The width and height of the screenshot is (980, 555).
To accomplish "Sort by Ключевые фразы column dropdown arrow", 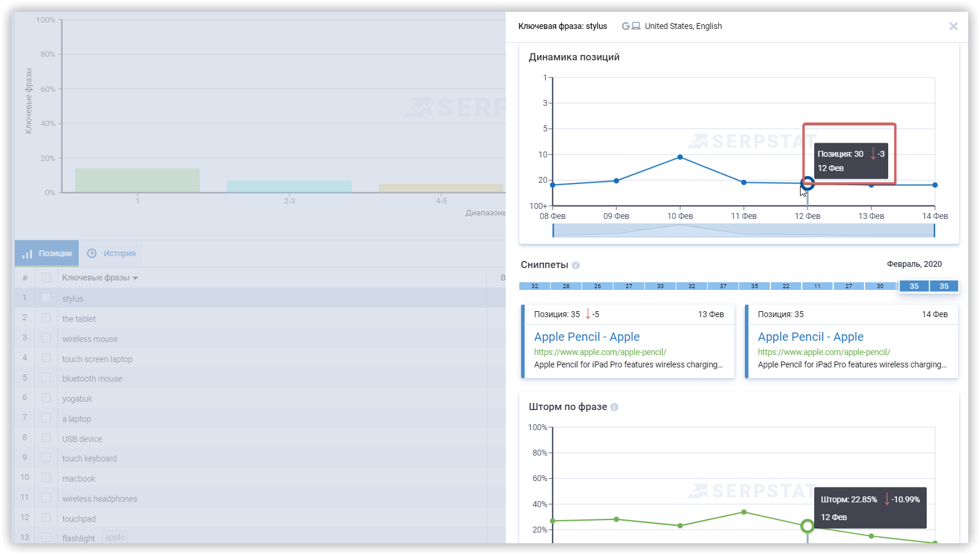I will tap(136, 278).
